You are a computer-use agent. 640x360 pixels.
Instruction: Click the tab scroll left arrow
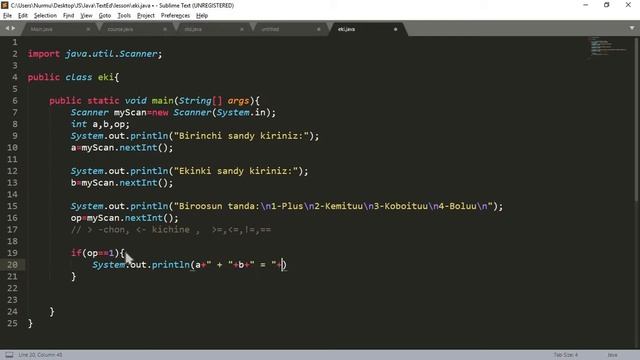[x=7, y=28]
